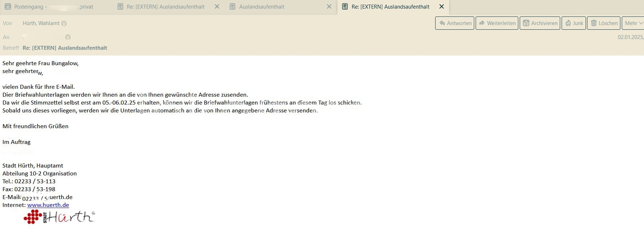Click the Antworten reply button

coord(455,23)
